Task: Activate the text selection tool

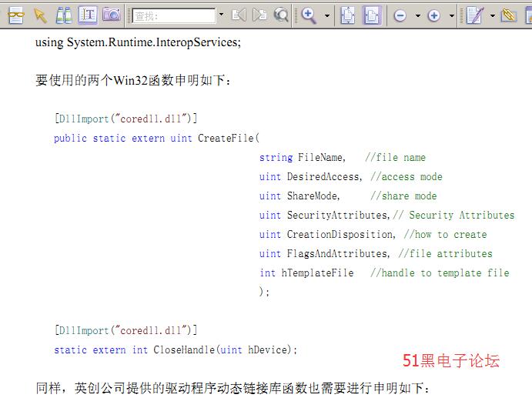Action: [88, 15]
